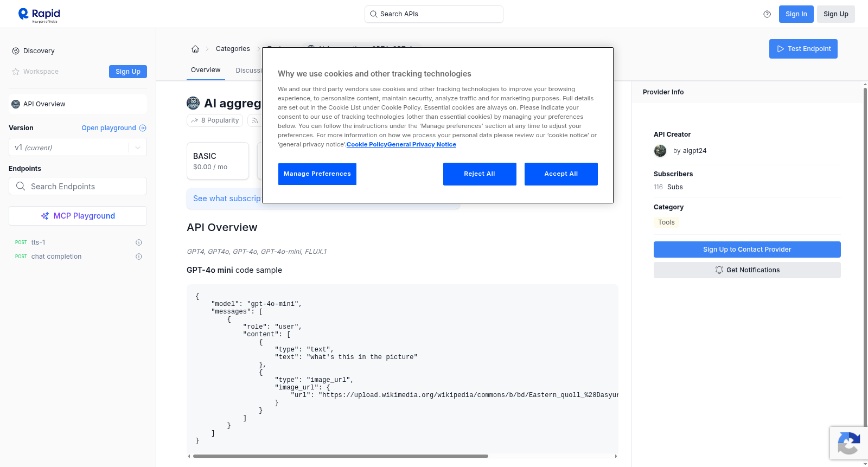Click Sign Up to Contact Provider

click(747, 250)
